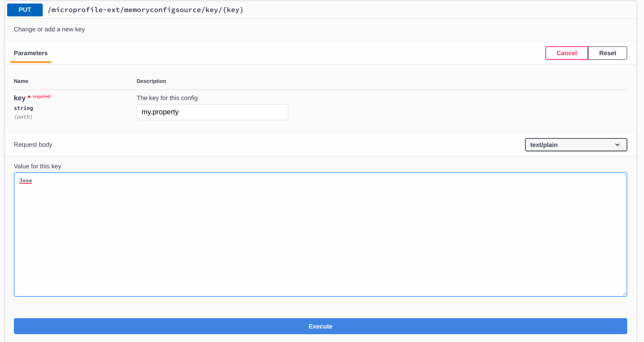The image size is (644, 342).
Task: Click the Execute button
Action: click(x=320, y=326)
